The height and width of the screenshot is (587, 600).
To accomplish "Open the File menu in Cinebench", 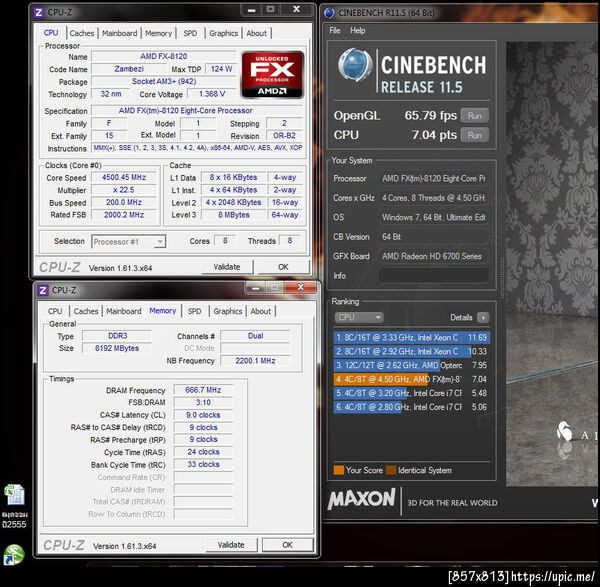I will click(335, 31).
